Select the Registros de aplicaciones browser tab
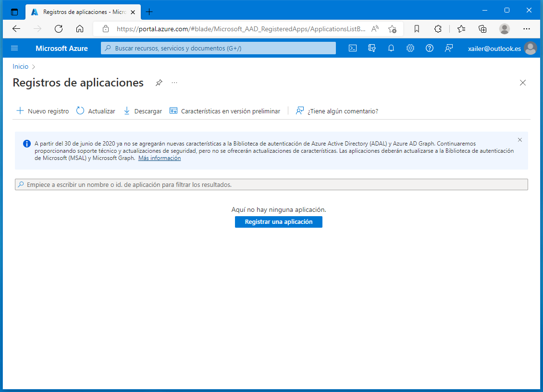This screenshot has width=543, height=392. tap(83, 12)
